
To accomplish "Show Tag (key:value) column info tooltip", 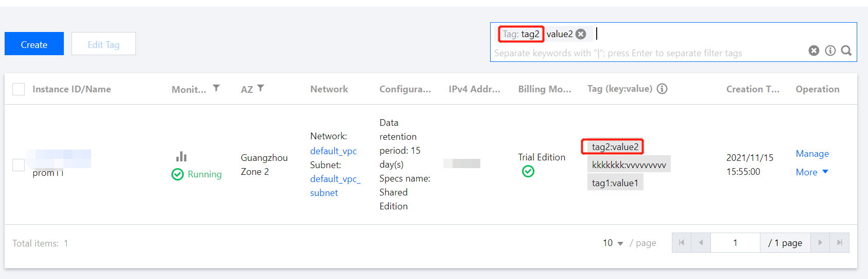I will coord(662,89).
